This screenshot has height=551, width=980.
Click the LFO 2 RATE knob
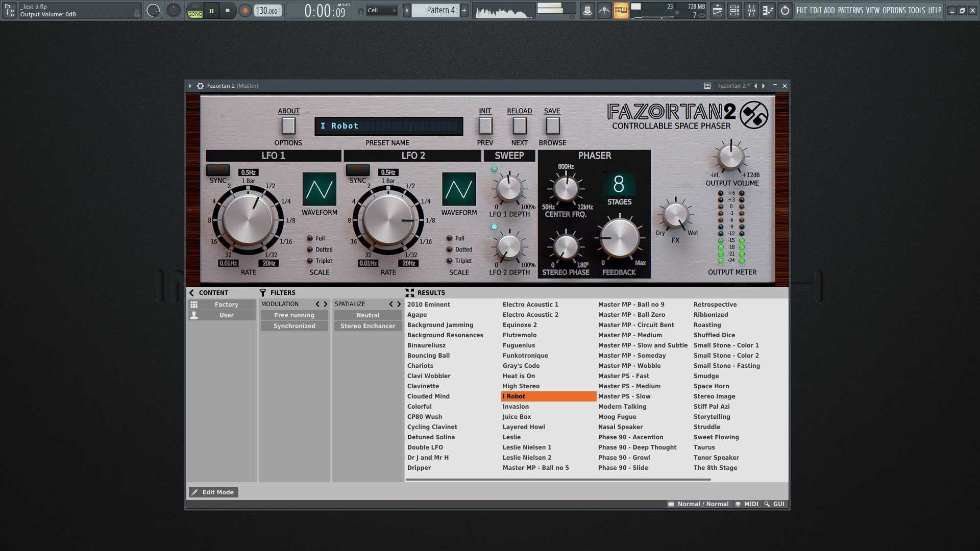[x=388, y=220]
